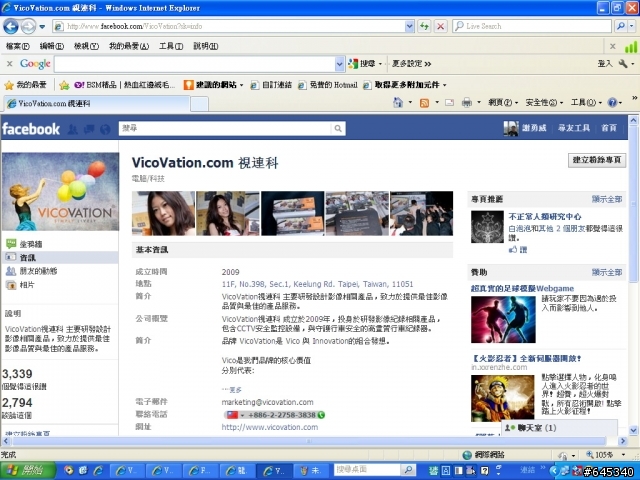
Task: Click the browser Back button
Action: pos(10,27)
